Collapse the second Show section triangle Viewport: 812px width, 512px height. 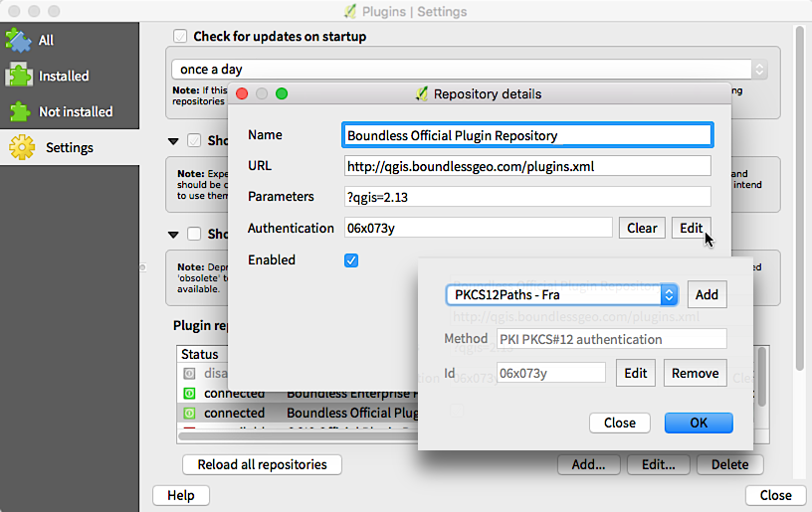pyautogui.click(x=173, y=235)
